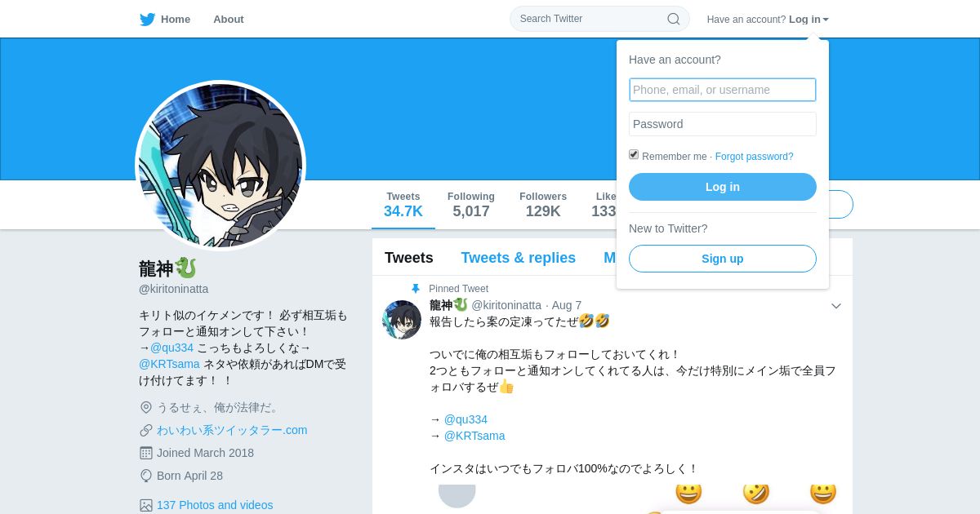Click the Sign up button

(x=723, y=259)
